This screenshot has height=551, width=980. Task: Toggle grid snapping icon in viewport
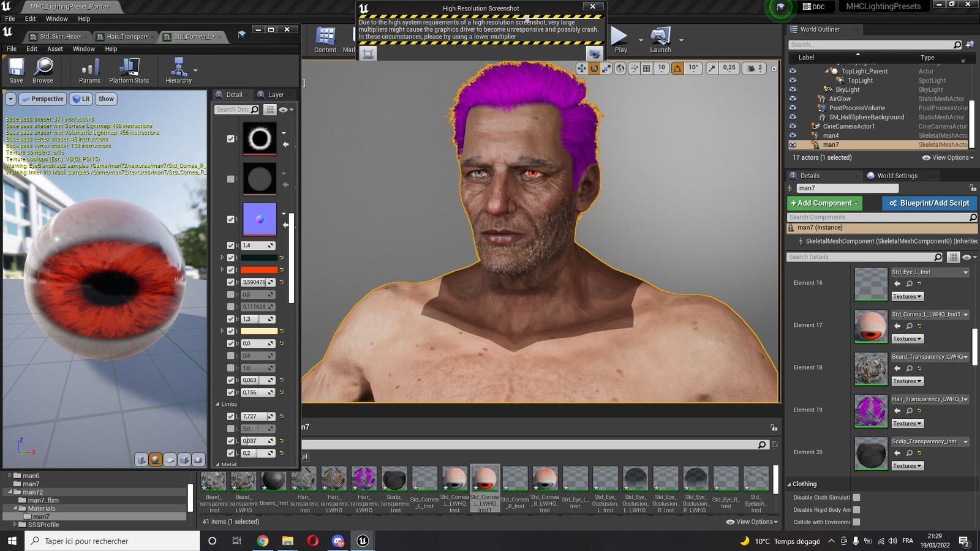(646, 69)
